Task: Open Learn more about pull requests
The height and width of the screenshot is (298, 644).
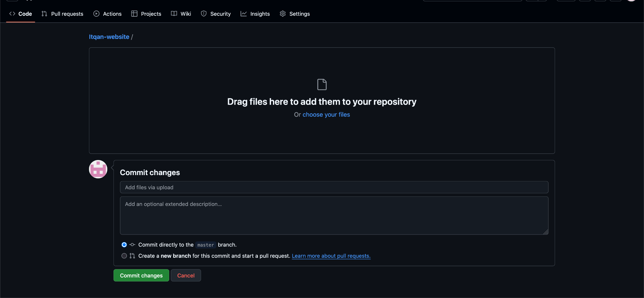Action: [x=331, y=256]
